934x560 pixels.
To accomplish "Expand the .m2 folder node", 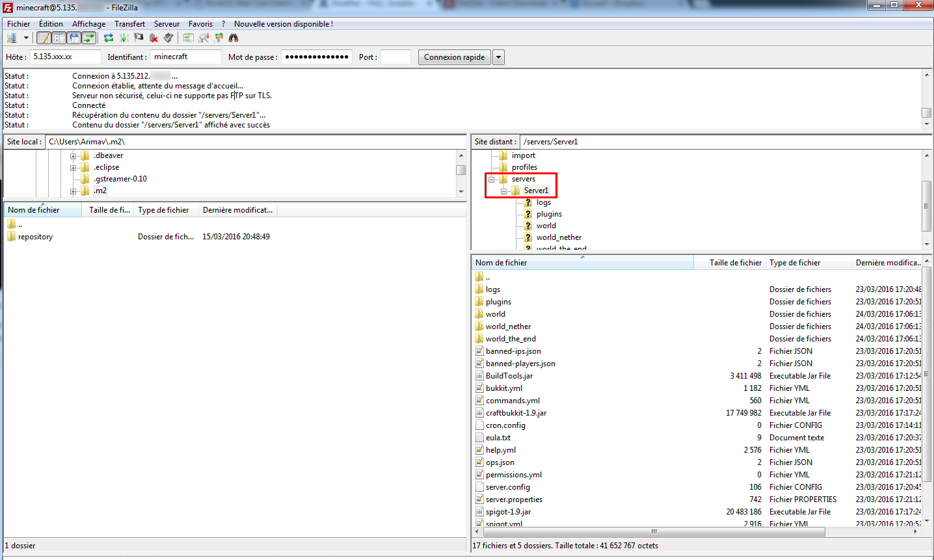I will pos(73,191).
